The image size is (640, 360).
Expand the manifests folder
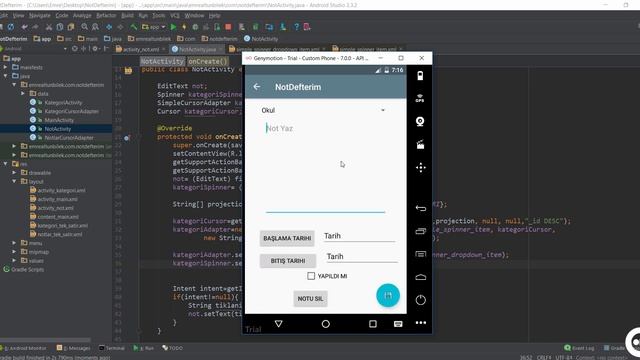coord(5,67)
